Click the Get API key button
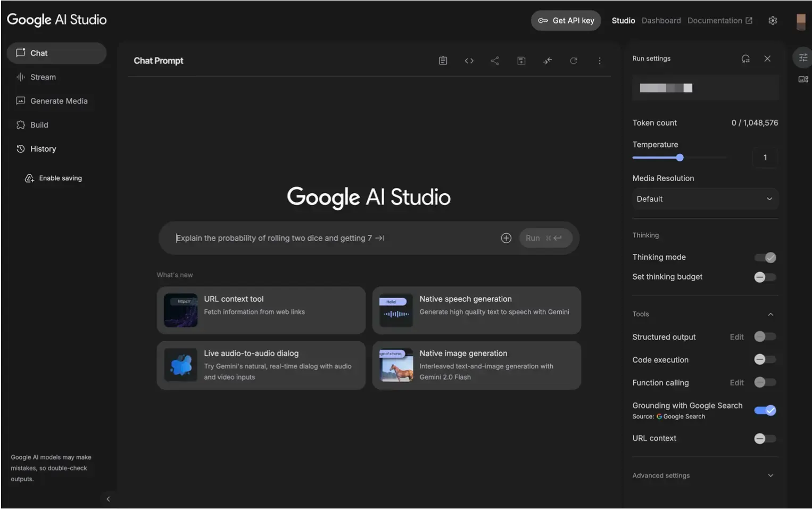Screen dimensions: 812x509 [566, 20]
